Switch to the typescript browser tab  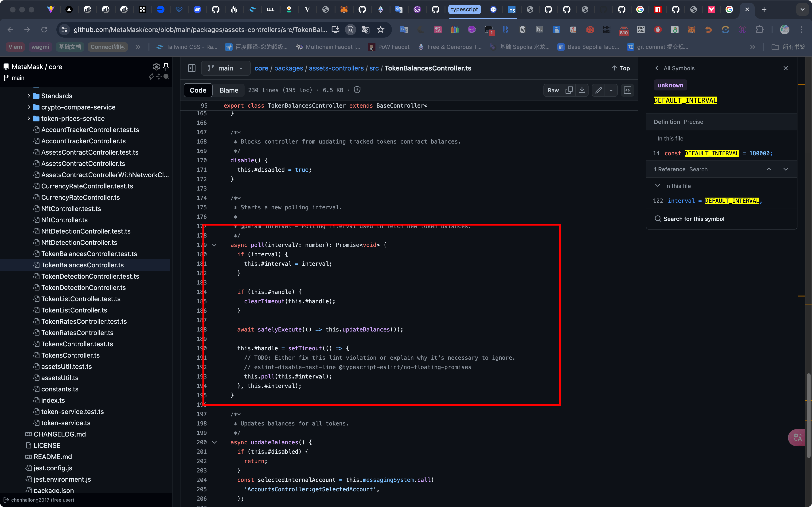pos(464,9)
